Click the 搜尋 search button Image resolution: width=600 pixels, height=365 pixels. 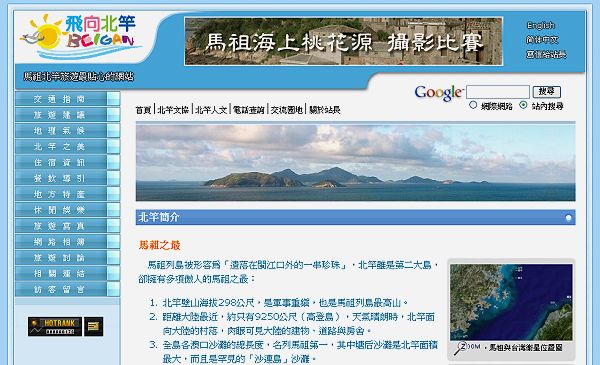coord(546,91)
